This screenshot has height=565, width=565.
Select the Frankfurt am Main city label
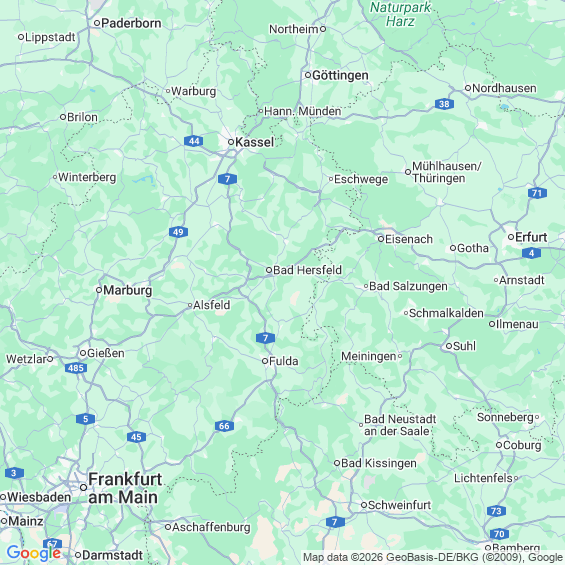125,488
